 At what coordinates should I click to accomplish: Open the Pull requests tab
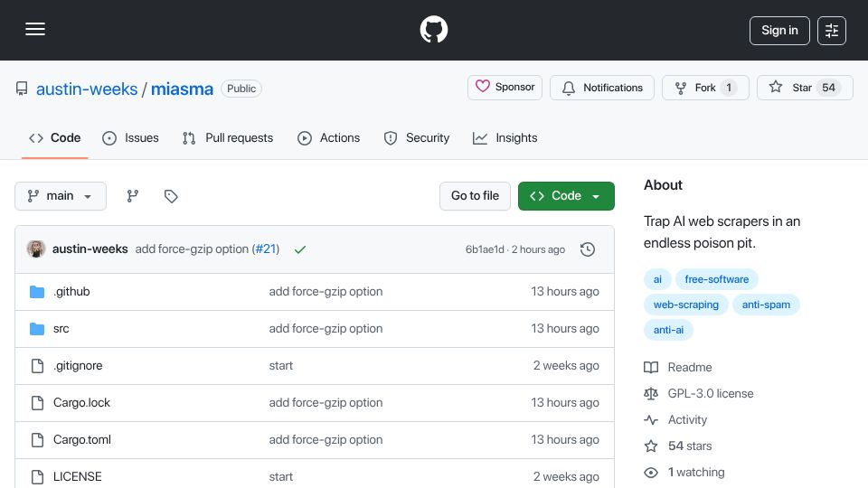point(228,137)
